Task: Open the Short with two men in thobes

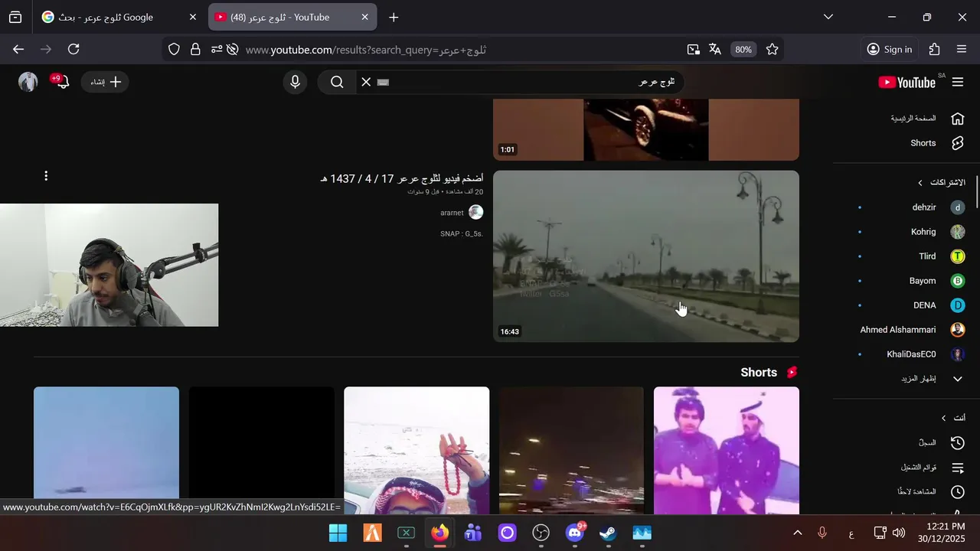Action: pyautogui.click(x=727, y=451)
